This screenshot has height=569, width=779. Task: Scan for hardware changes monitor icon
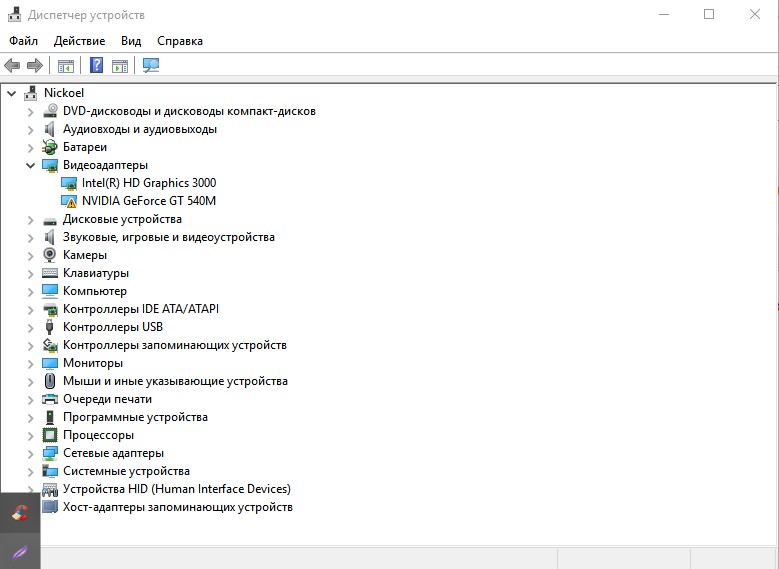click(x=151, y=65)
